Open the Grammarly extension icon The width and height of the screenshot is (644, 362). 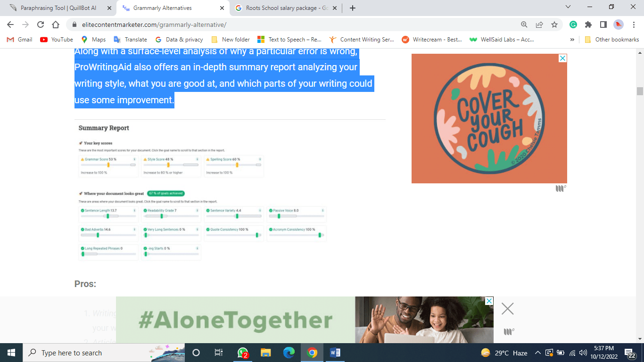(x=573, y=25)
